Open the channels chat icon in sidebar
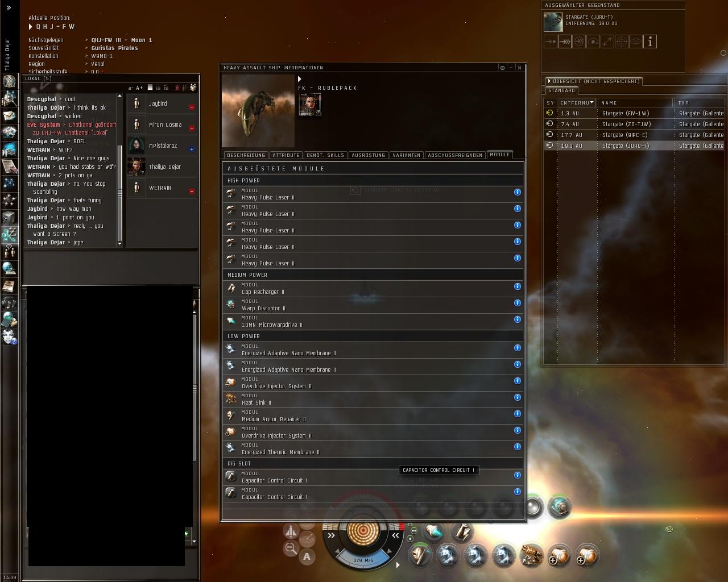The height and width of the screenshot is (582, 728). point(9,251)
